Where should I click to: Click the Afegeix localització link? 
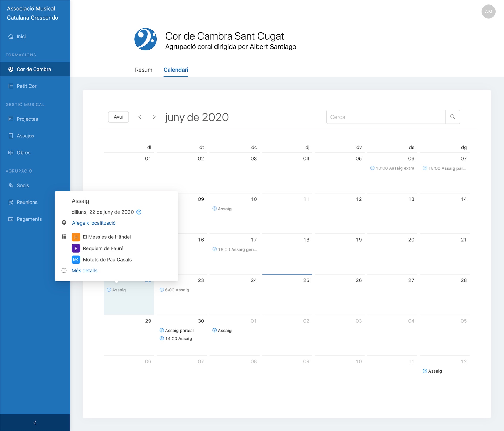tap(94, 223)
